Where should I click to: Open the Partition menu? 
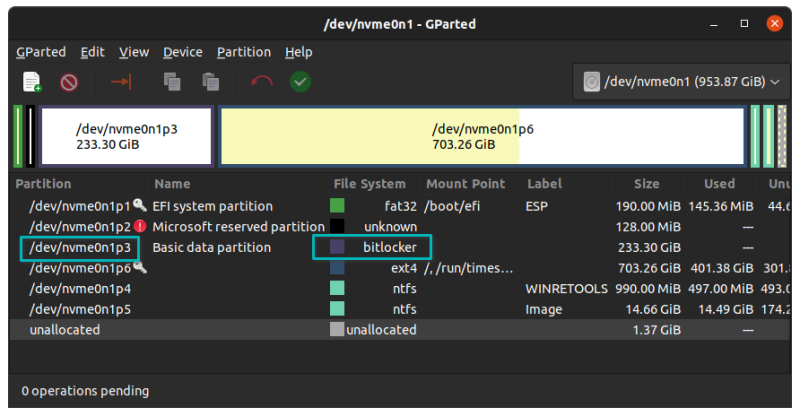pos(243,52)
